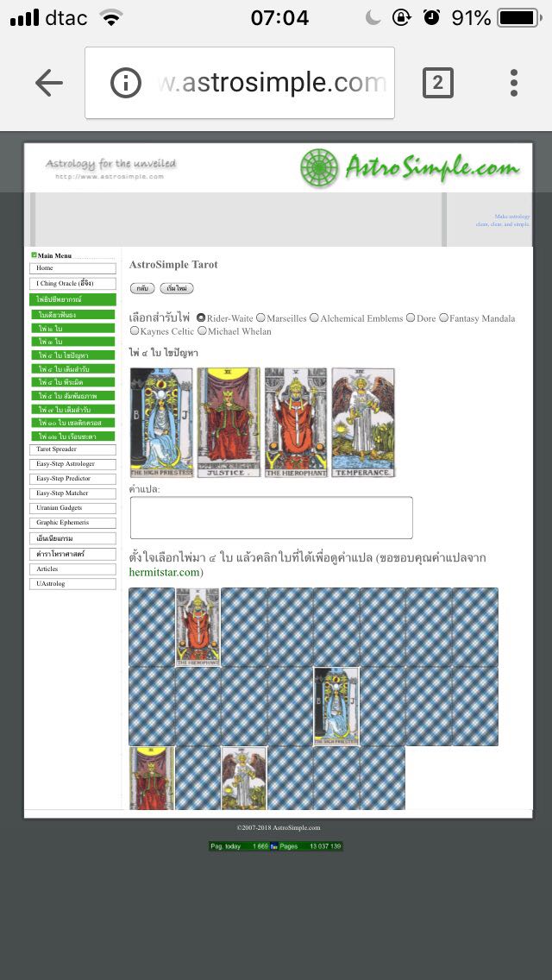
Task: Tap the astrosimple.com address field
Action: point(240,83)
